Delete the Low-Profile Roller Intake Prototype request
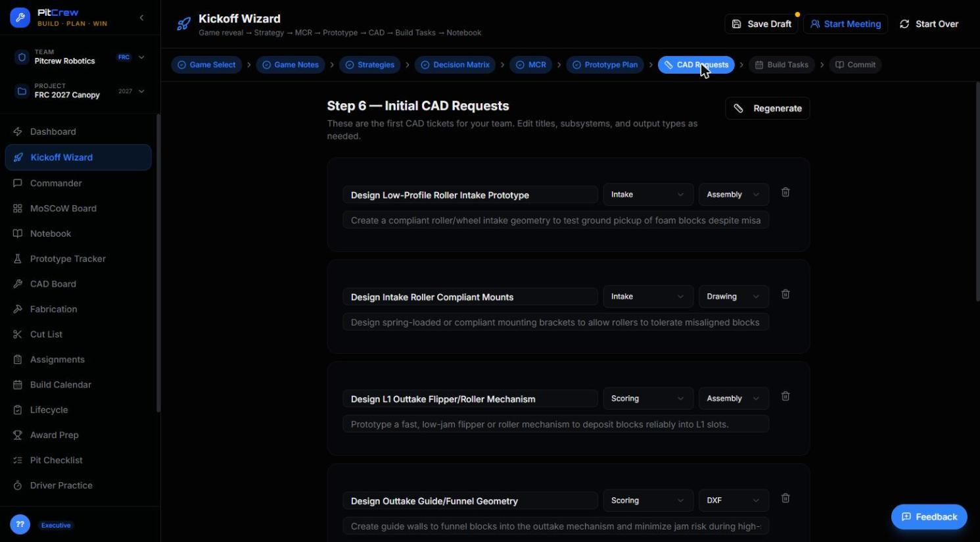980x542 pixels. coord(785,193)
